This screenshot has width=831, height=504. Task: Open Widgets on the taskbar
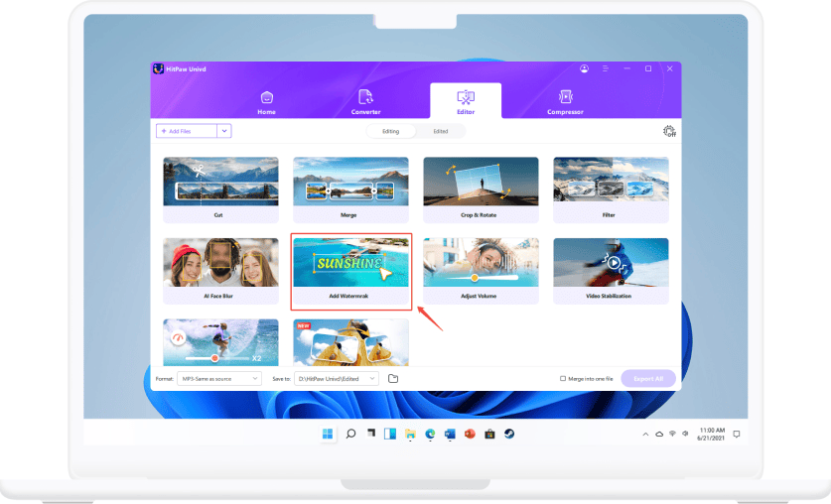[390, 435]
